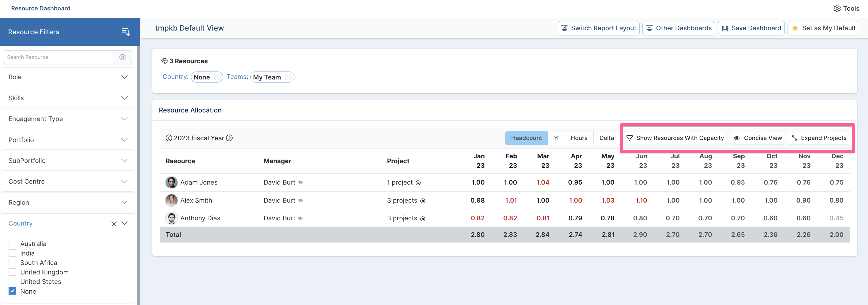Click Switch Report Layout button
The height and width of the screenshot is (305, 868).
point(598,28)
